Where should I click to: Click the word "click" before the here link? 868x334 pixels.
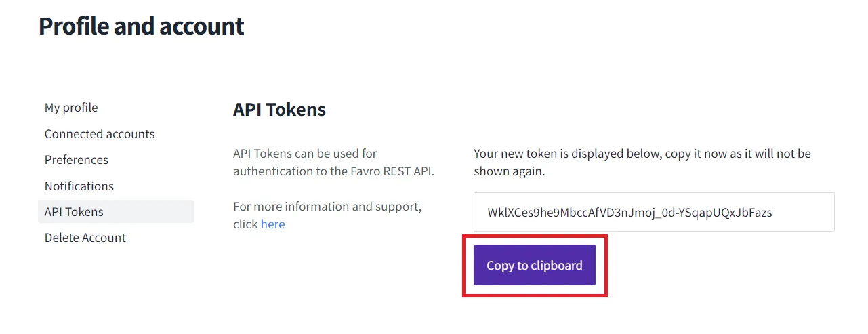click(245, 224)
